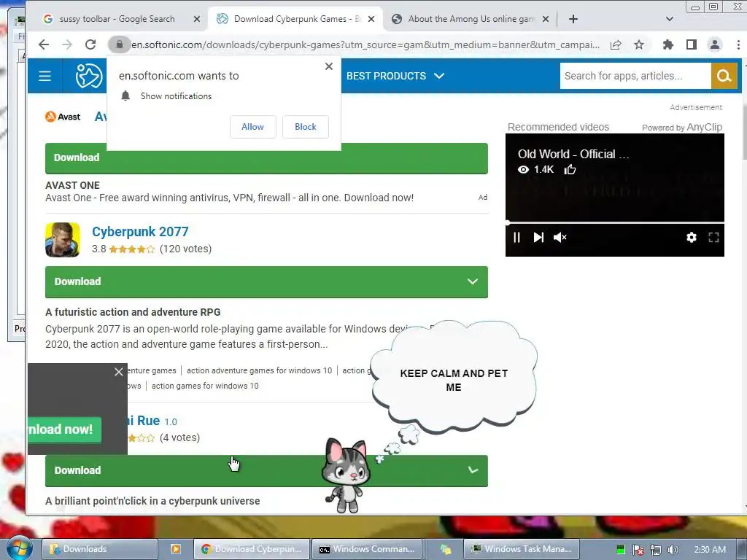Click the orange search magnifier button
The image size is (747, 560).
(x=724, y=76)
